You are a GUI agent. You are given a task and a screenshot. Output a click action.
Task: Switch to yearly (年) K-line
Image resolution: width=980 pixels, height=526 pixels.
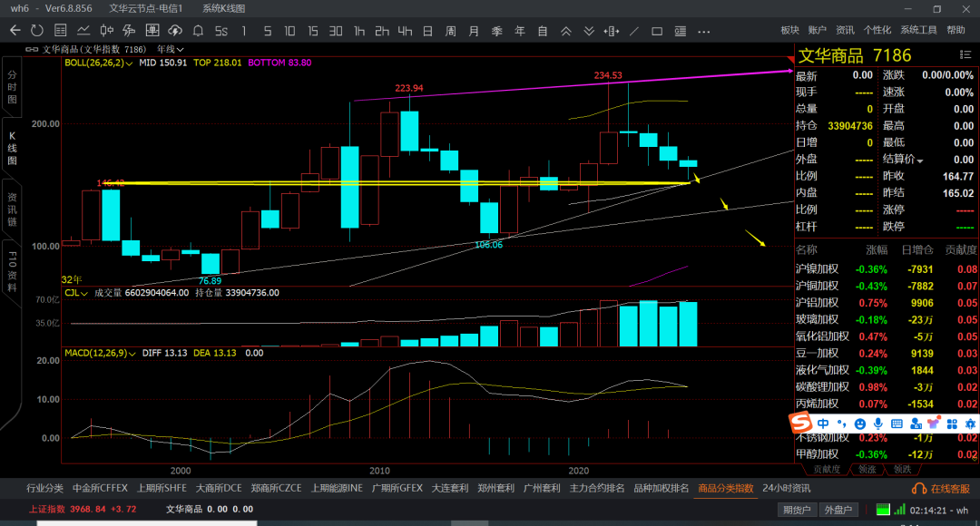[519, 31]
